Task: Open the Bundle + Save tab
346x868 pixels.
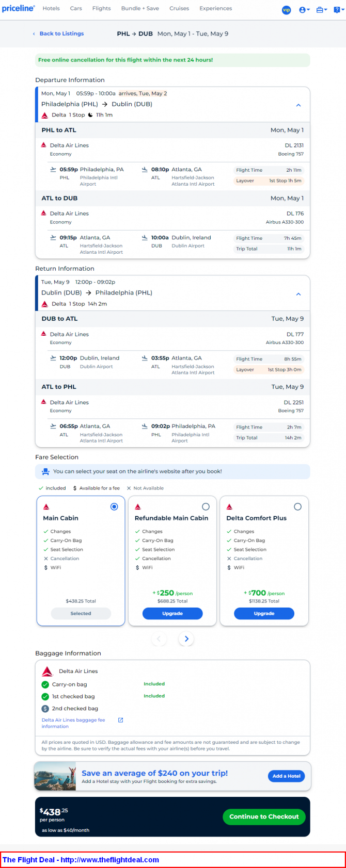Action: point(140,8)
